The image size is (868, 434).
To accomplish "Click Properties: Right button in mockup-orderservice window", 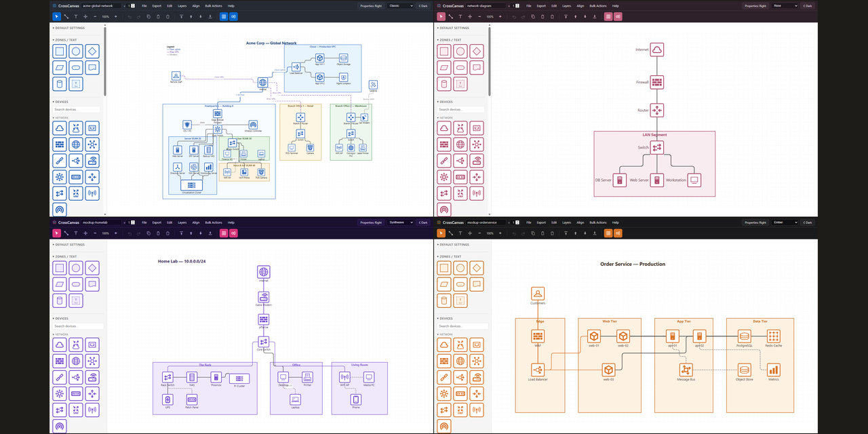I will pyautogui.click(x=755, y=222).
